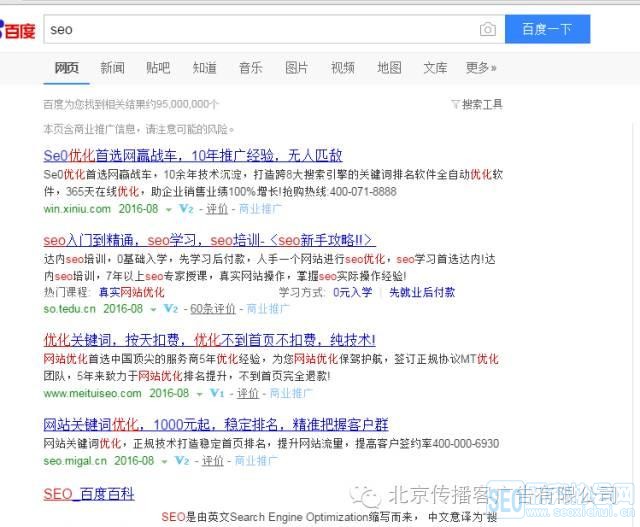Viewport: 640px width, 527px height.
Task: Click the 0元入学 link
Action: [353, 292]
